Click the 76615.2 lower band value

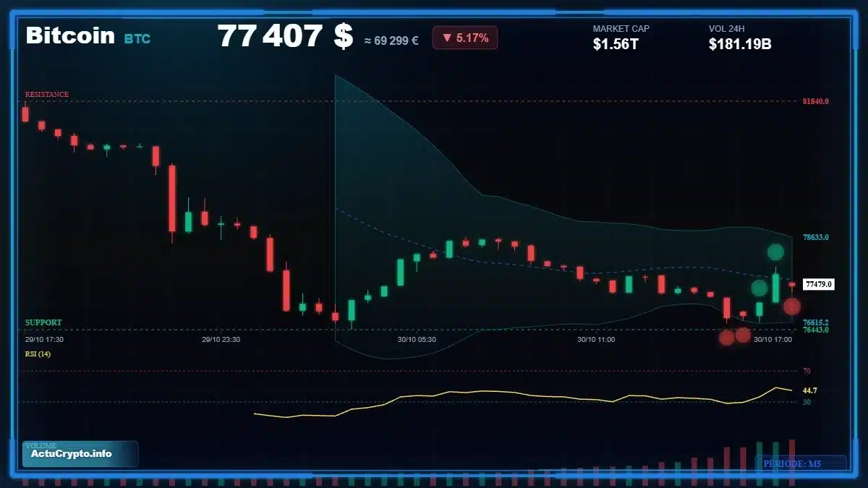tap(816, 322)
